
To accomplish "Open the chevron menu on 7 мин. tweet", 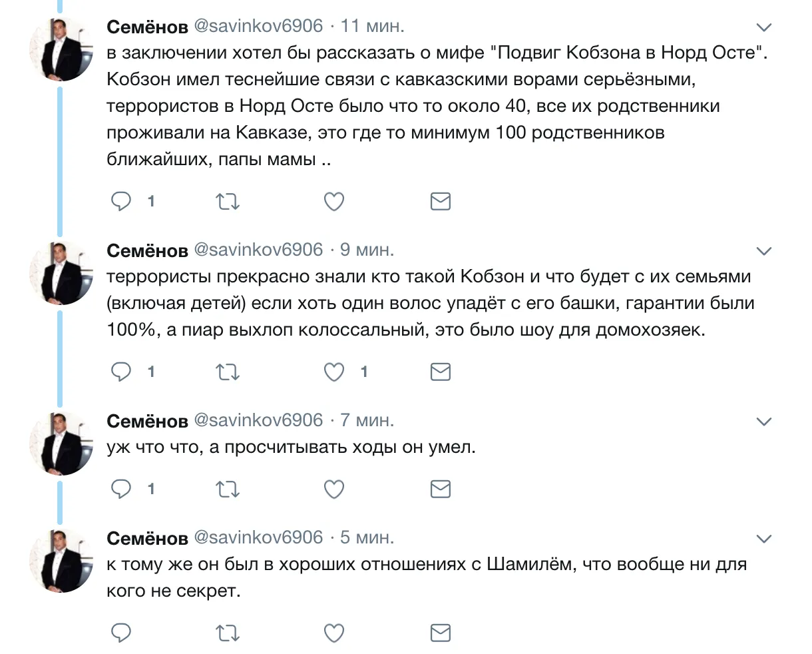I will [x=764, y=422].
